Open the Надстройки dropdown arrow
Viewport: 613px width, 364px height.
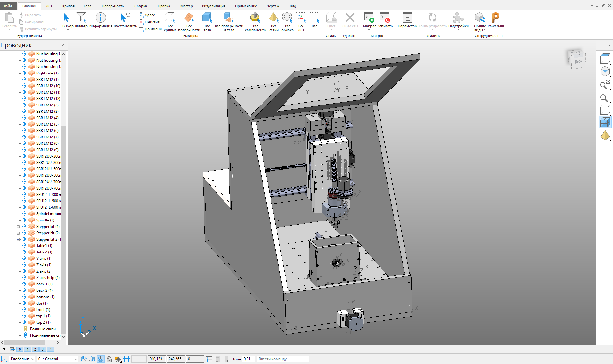(458, 30)
